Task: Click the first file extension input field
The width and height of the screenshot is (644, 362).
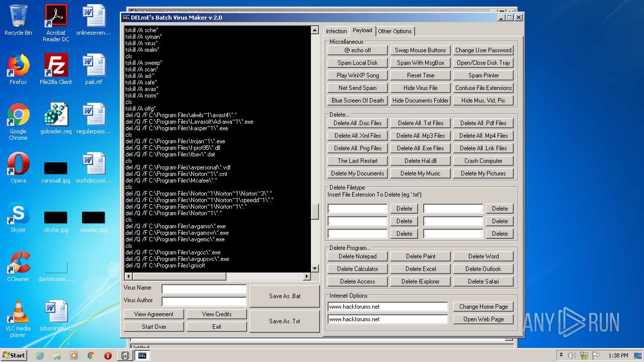Action: [358, 209]
